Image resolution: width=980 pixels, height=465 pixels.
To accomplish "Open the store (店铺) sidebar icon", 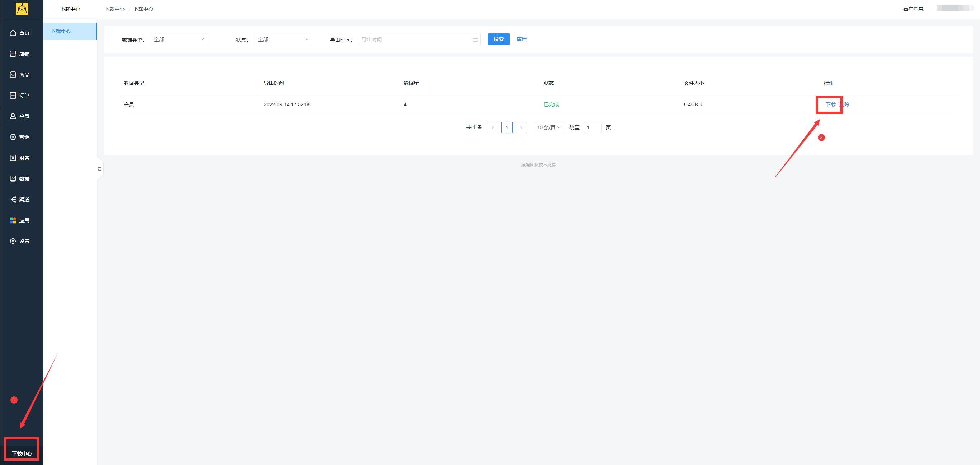I will 13,54.
